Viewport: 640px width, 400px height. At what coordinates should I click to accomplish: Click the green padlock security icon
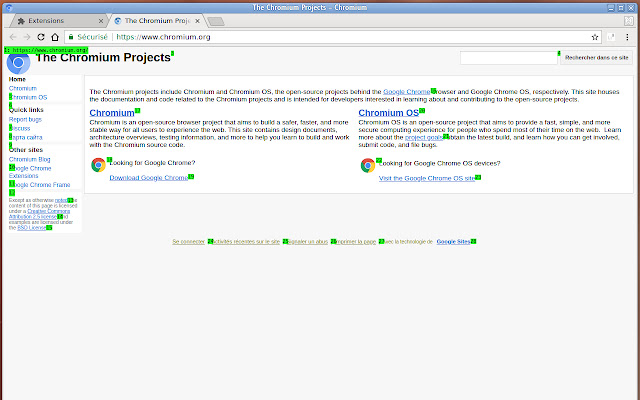71,37
